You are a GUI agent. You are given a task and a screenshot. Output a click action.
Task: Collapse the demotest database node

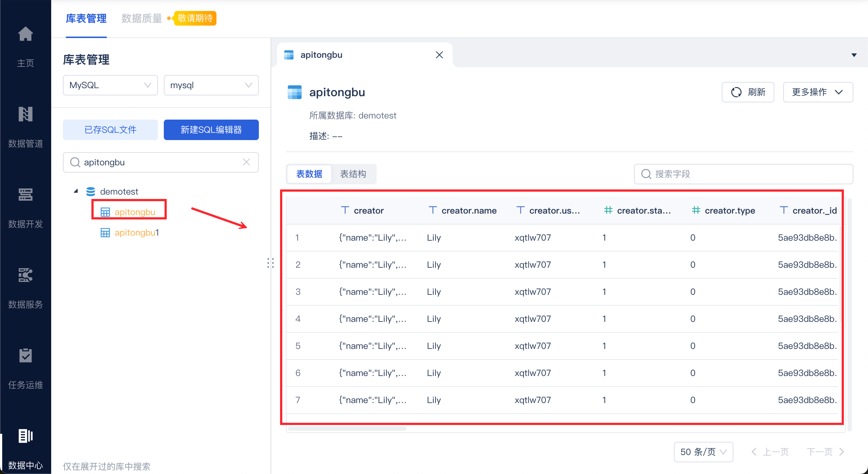(x=76, y=191)
